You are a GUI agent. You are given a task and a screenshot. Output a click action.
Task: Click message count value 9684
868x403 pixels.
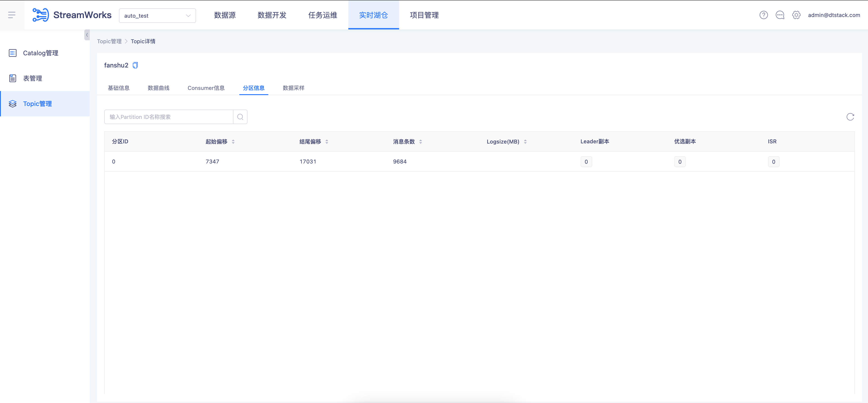[x=400, y=162]
